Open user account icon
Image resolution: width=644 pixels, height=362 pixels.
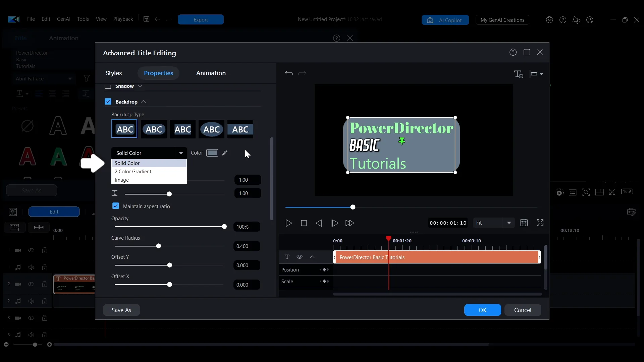pyautogui.click(x=590, y=20)
